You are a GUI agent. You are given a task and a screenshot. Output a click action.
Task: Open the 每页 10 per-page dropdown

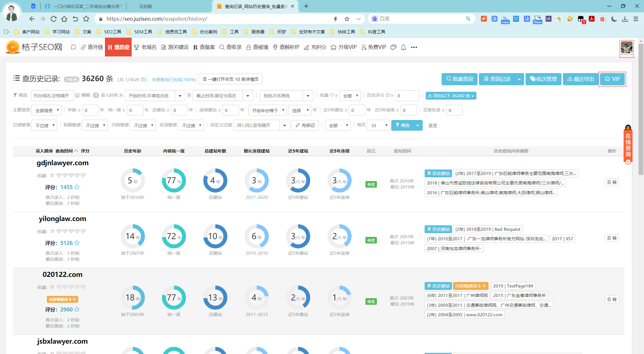click(378, 125)
